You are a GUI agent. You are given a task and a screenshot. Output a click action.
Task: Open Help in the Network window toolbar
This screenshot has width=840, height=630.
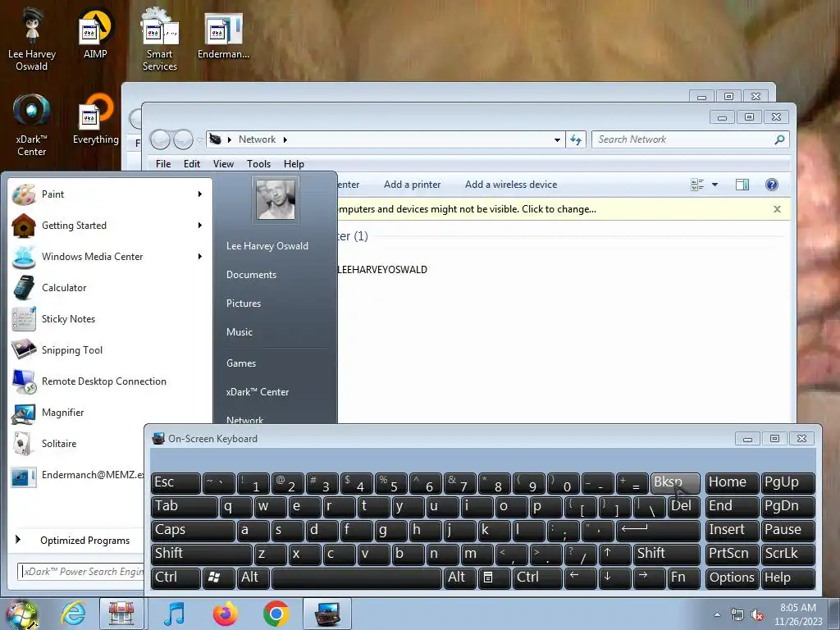(x=771, y=185)
